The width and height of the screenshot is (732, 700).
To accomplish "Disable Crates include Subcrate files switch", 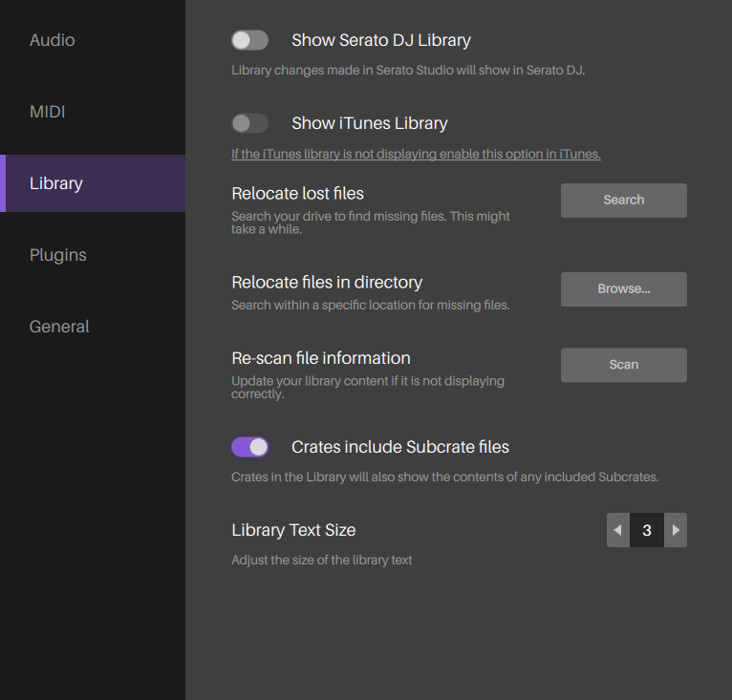I will point(249,447).
